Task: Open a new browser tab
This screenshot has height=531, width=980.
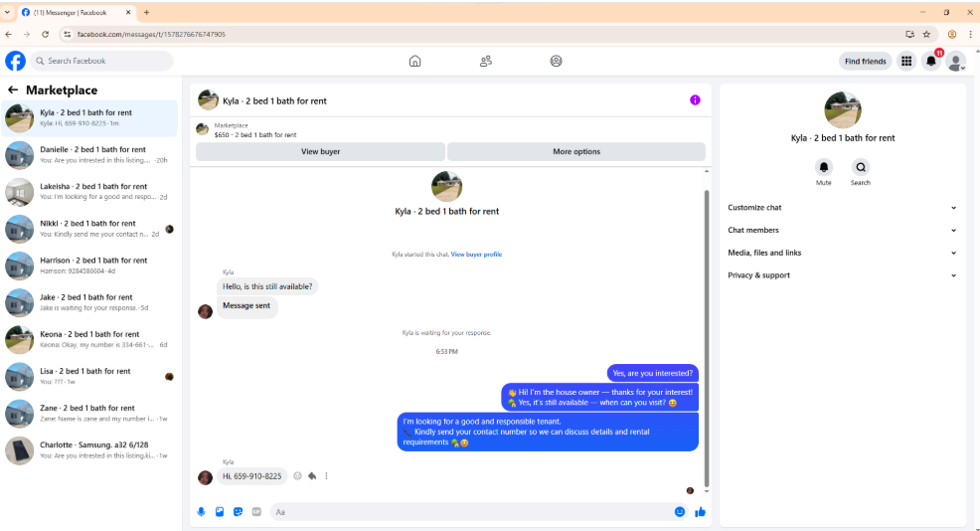Action: click(x=146, y=12)
